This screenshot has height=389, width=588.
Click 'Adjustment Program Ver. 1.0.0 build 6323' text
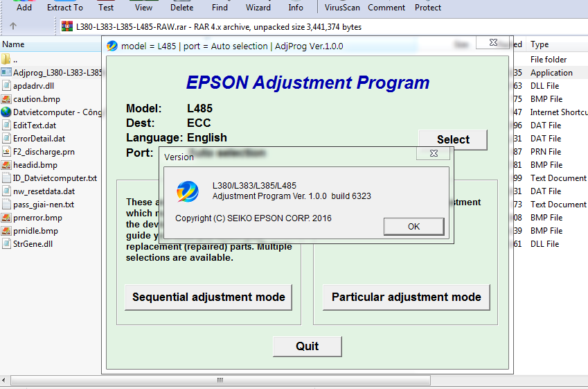point(292,196)
